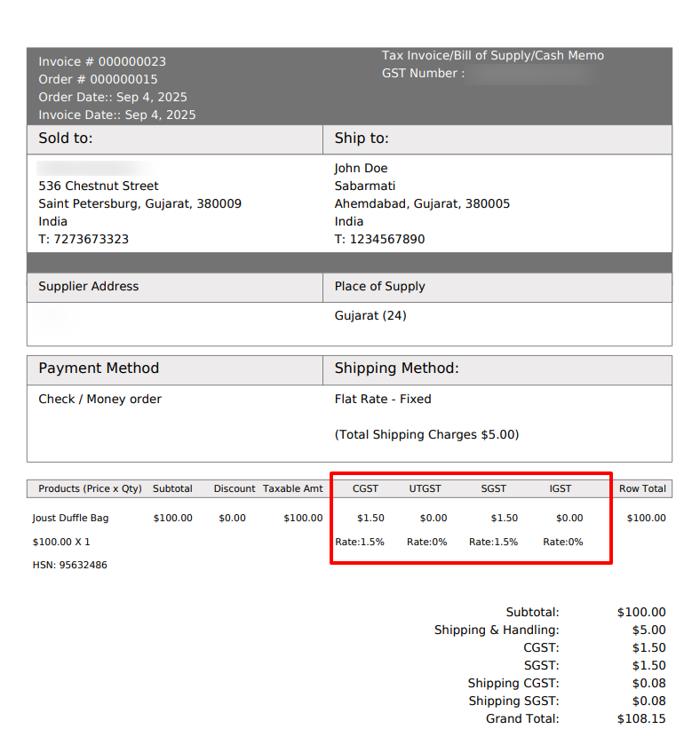Click the John Doe name

(x=361, y=168)
